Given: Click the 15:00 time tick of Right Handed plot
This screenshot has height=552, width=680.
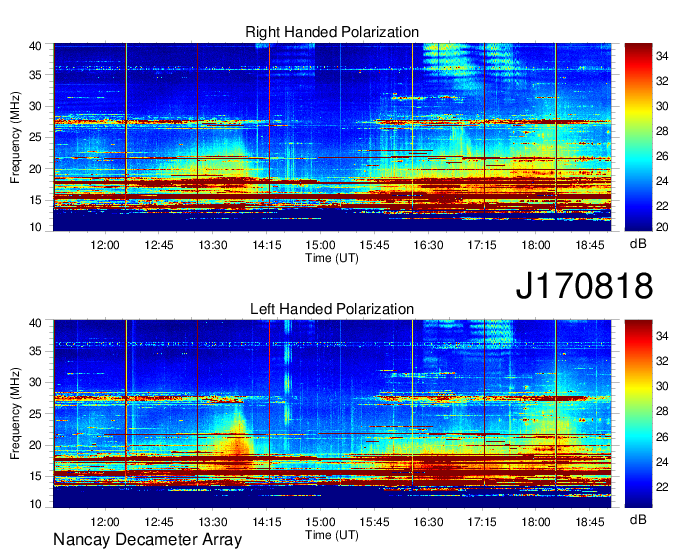Looking at the screenshot, I should coord(320,245).
